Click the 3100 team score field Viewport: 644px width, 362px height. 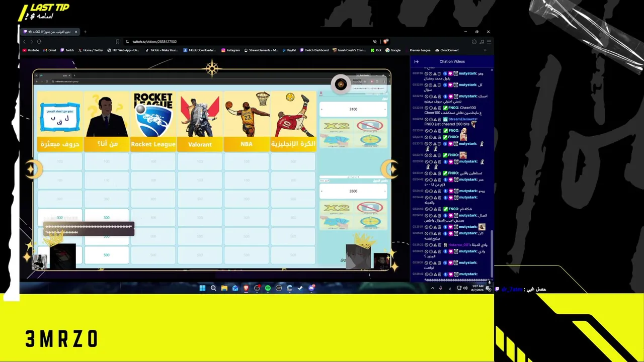[353, 109]
